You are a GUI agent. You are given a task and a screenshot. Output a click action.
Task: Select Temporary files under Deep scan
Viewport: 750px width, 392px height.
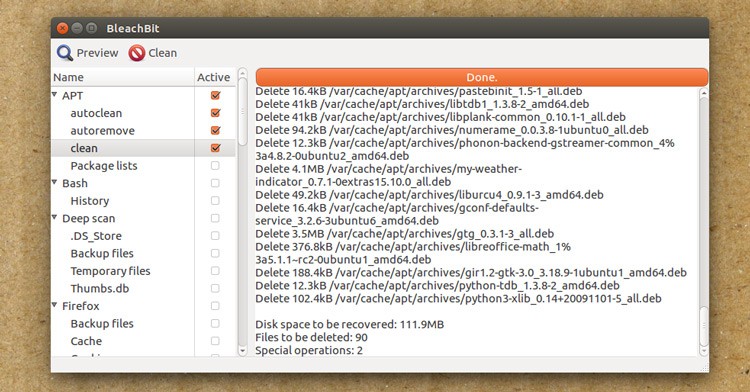(x=110, y=271)
